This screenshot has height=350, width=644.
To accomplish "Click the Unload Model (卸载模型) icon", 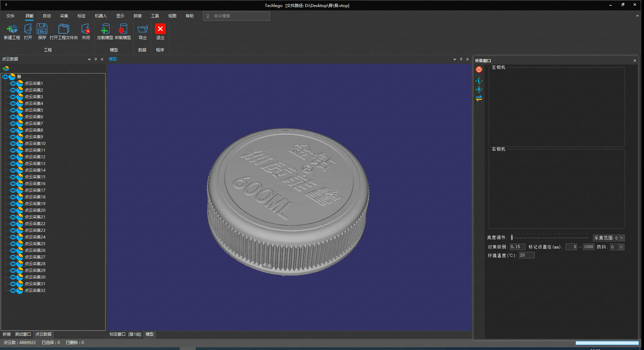I will [123, 29].
